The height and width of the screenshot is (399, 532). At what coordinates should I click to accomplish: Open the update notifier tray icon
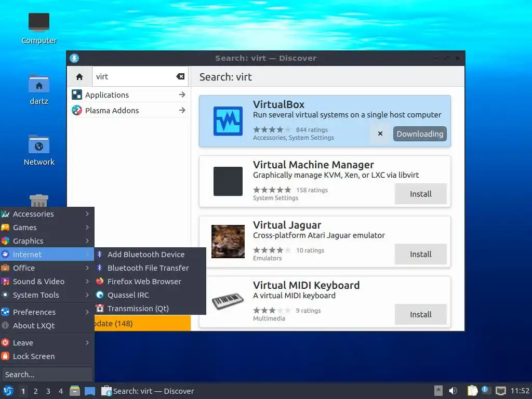486,390
